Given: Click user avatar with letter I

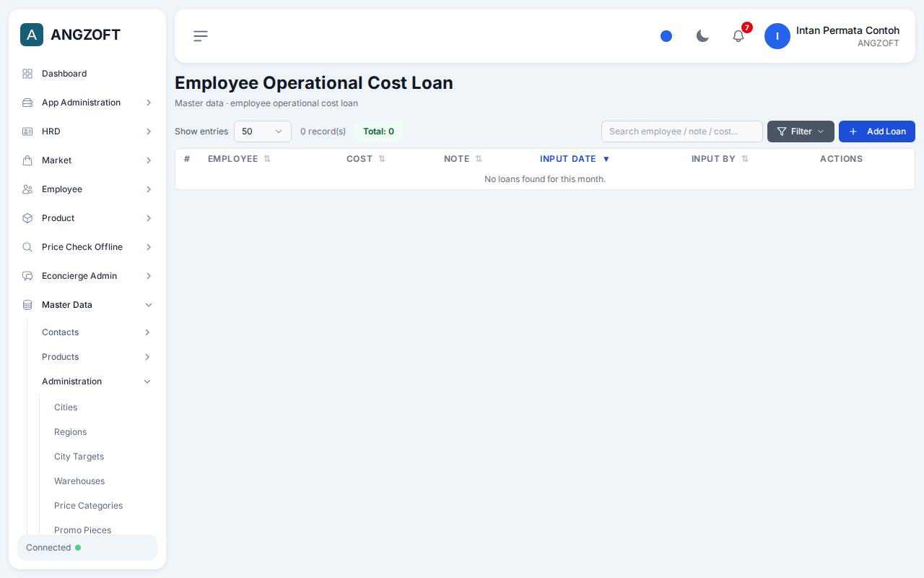Looking at the screenshot, I should (777, 36).
